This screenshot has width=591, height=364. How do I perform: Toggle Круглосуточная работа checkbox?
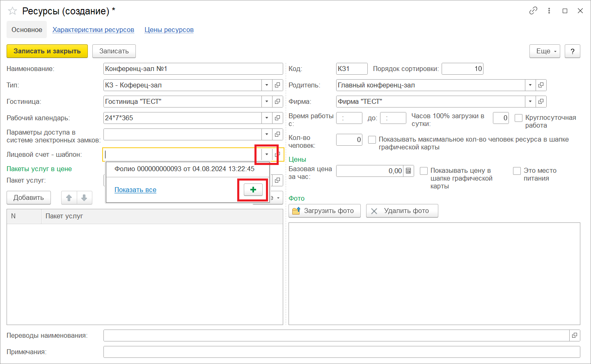(x=518, y=118)
